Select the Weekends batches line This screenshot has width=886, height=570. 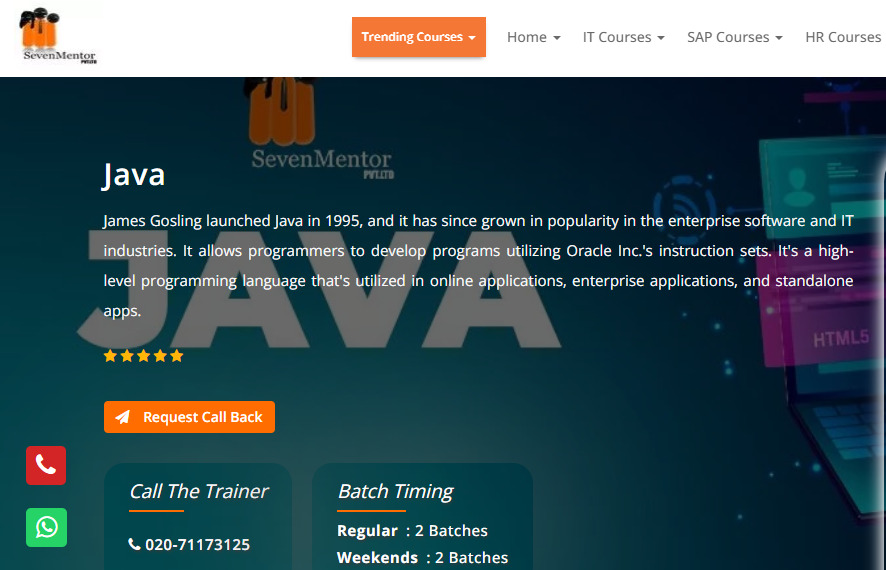(x=422, y=558)
